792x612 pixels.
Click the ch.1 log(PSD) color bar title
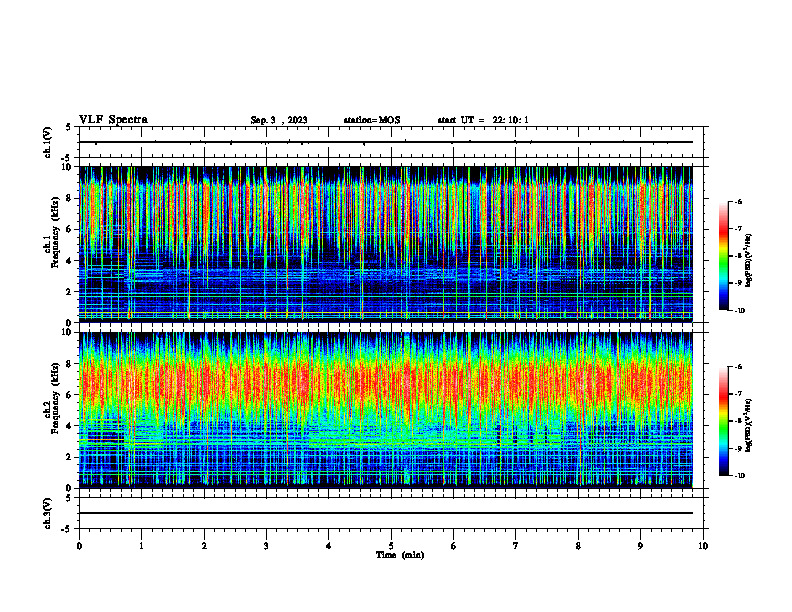tap(749, 261)
